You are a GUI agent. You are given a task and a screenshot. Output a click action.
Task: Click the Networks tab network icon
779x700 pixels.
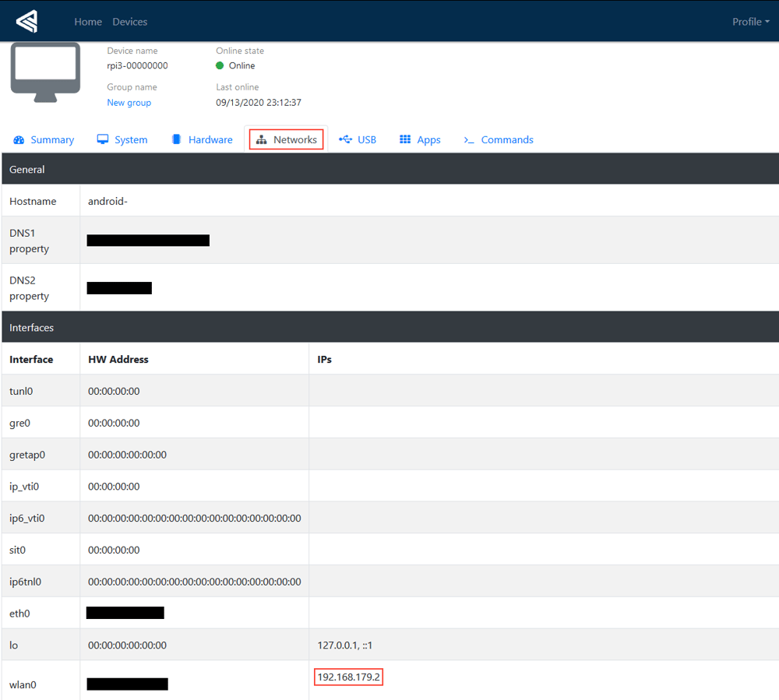pos(261,140)
